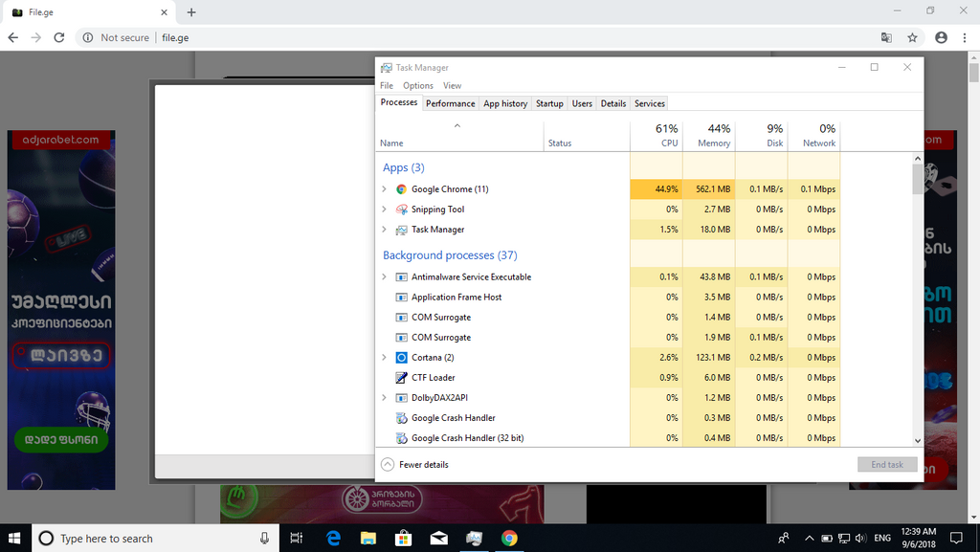Switch to the Users tab
This screenshot has width=980, height=552.
click(x=582, y=103)
